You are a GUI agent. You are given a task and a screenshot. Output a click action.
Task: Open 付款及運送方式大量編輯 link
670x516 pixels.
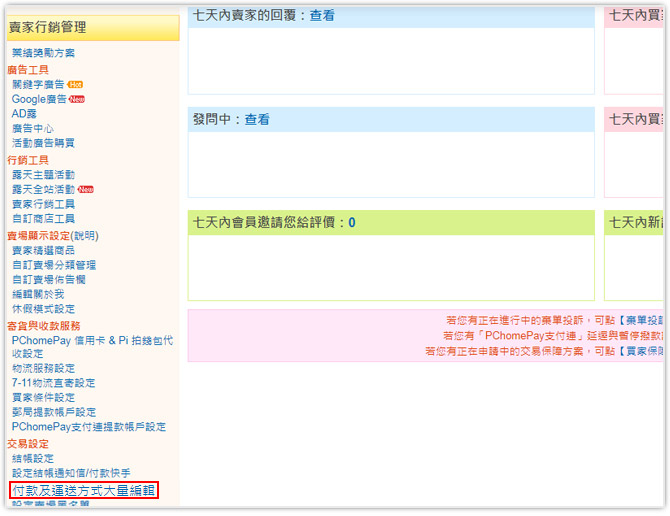[x=83, y=490]
